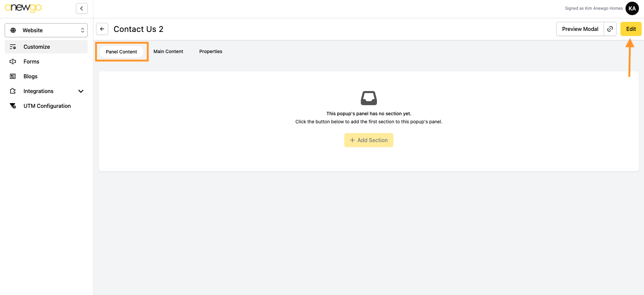Open the Website selector dropdown
This screenshot has width=644, height=295.
46,30
